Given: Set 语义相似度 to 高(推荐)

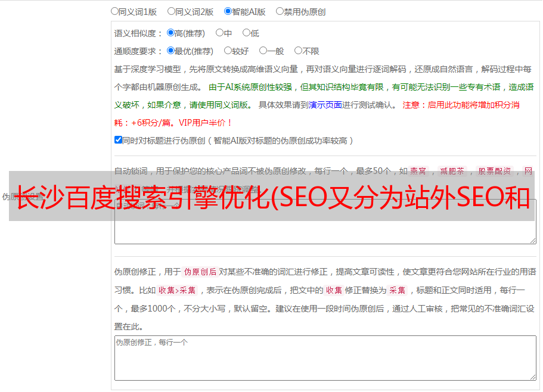Looking at the screenshot, I should click(170, 33).
